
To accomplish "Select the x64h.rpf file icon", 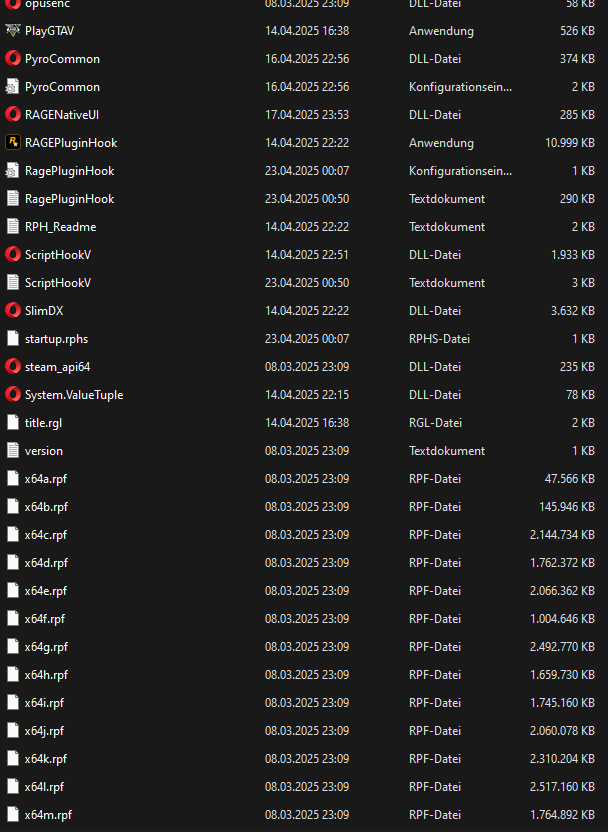I will coord(13,675).
